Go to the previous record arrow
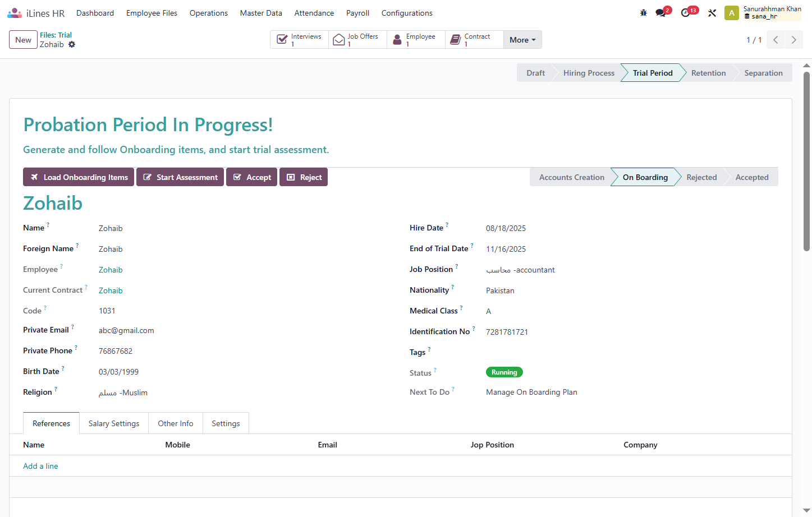This screenshot has width=812, height=517. coord(776,40)
